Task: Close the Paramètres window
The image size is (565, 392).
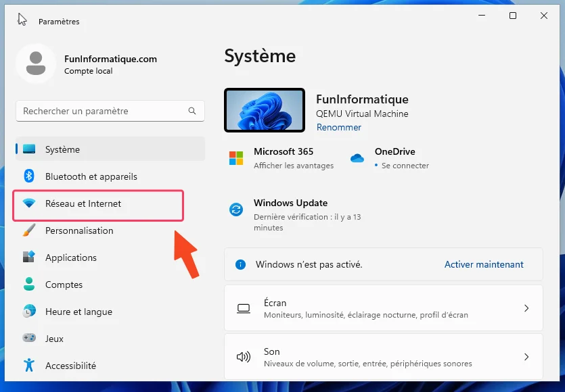Action: pos(544,16)
